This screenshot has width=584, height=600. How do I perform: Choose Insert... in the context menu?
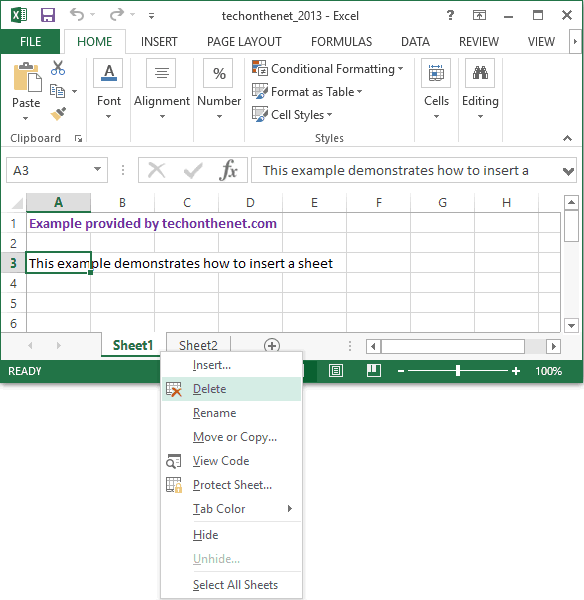231,365
